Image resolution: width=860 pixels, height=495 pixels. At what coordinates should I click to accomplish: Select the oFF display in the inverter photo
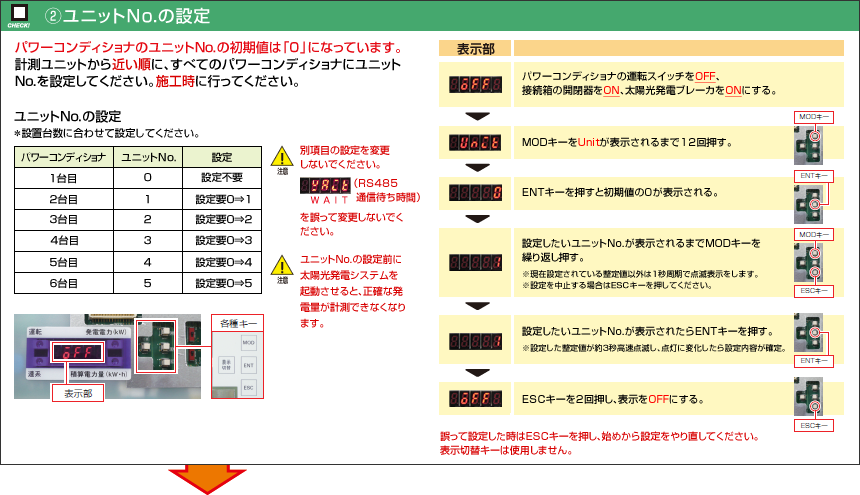coord(77,352)
